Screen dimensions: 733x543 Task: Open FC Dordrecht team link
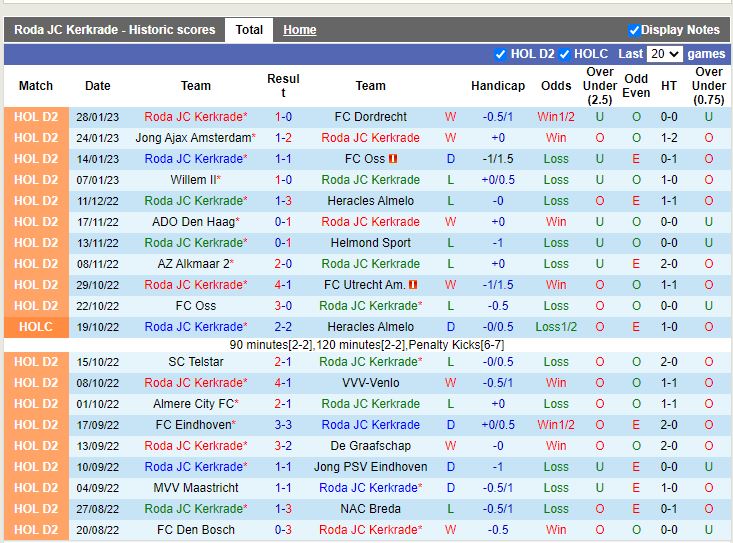pyautogui.click(x=371, y=117)
